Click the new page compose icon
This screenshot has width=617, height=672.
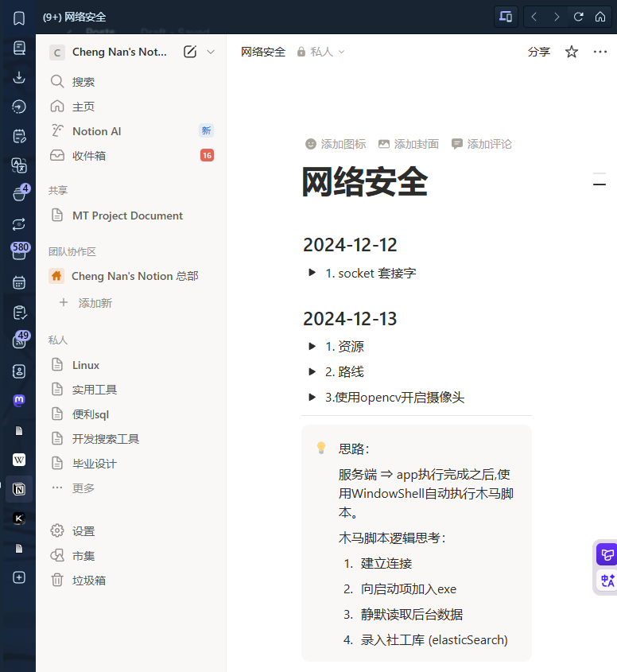(x=190, y=52)
